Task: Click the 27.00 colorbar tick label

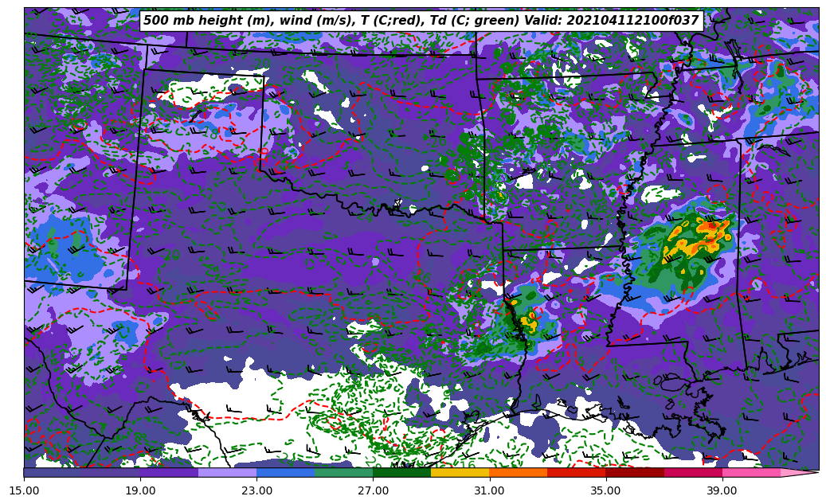Action: pyautogui.click(x=373, y=490)
